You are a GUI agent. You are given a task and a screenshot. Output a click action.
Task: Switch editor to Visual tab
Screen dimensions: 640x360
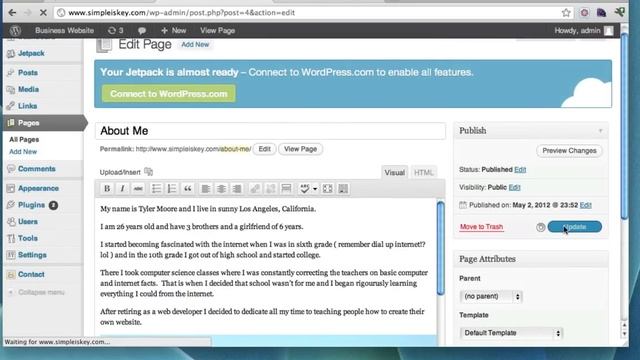coord(394,173)
